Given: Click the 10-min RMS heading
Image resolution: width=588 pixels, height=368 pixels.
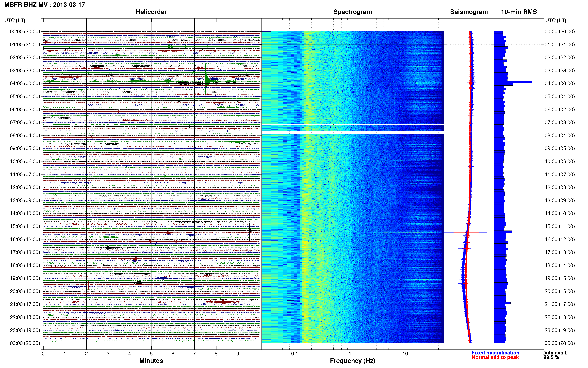Looking at the screenshot, I should pyautogui.click(x=519, y=12).
